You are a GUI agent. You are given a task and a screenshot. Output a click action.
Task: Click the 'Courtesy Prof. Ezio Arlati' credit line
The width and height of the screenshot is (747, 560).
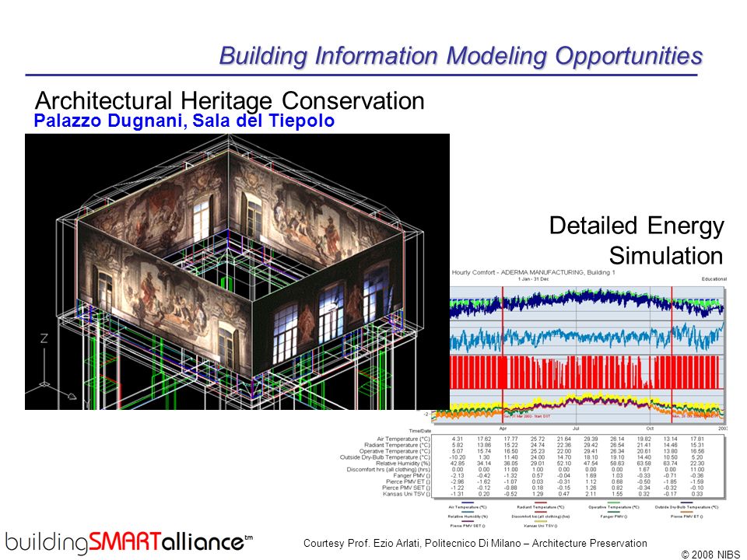click(x=475, y=543)
